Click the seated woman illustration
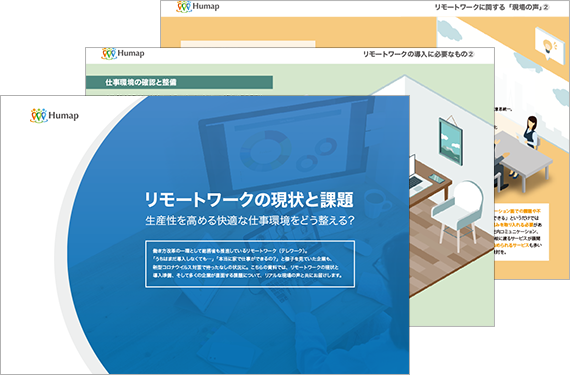This screenshot has height=375, width=570. (x=530, y=132)
